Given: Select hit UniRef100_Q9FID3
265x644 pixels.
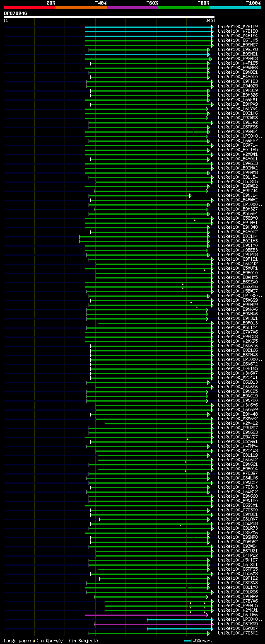Looking at the screenshot, I should (238, 82).
